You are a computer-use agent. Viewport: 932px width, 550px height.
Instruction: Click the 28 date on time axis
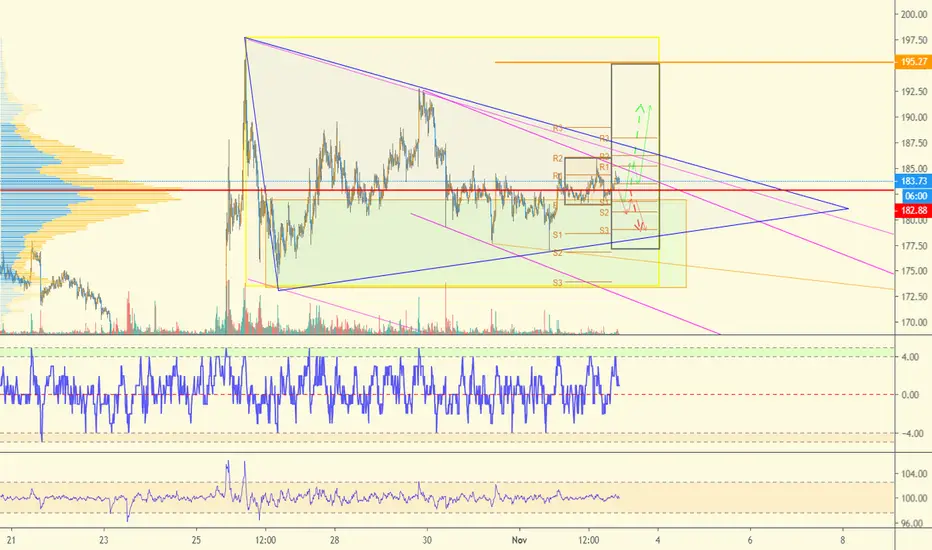click(335, 540)
